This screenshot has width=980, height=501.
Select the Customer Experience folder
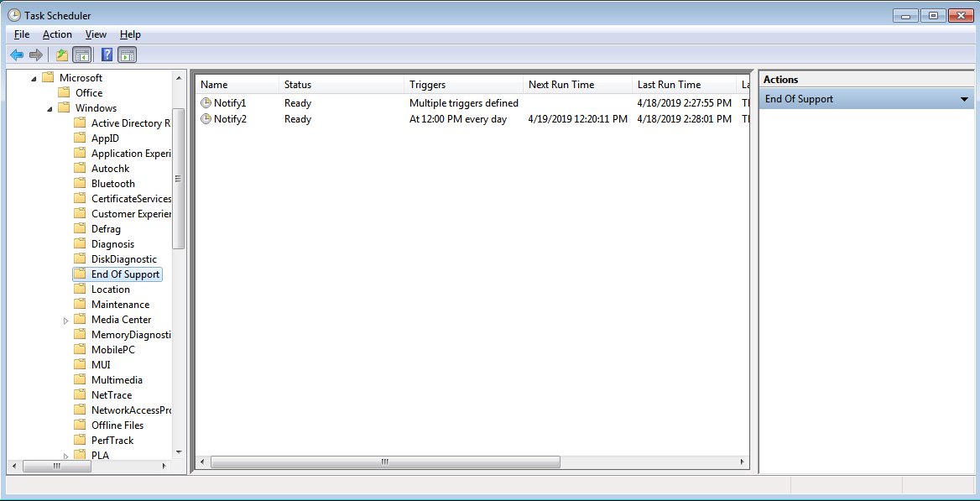(x=131, y=214)
